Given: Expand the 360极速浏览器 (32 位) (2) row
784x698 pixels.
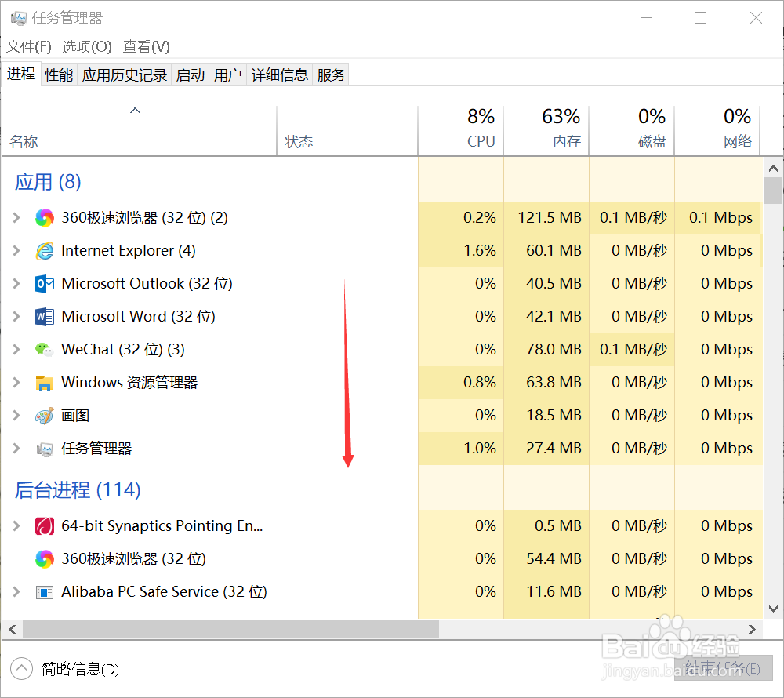Looking at the screenshot, I should (16, 217).
